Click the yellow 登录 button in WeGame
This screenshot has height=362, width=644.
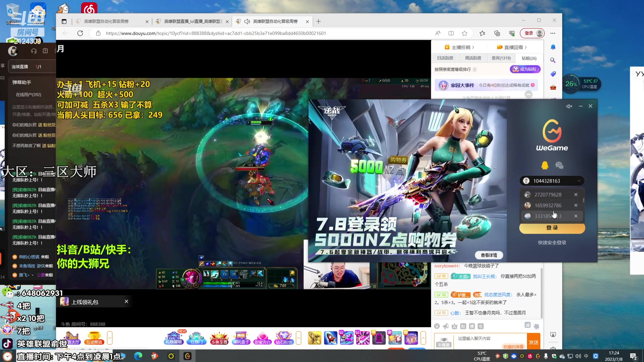pyautogui.click(x=552, y=228)
